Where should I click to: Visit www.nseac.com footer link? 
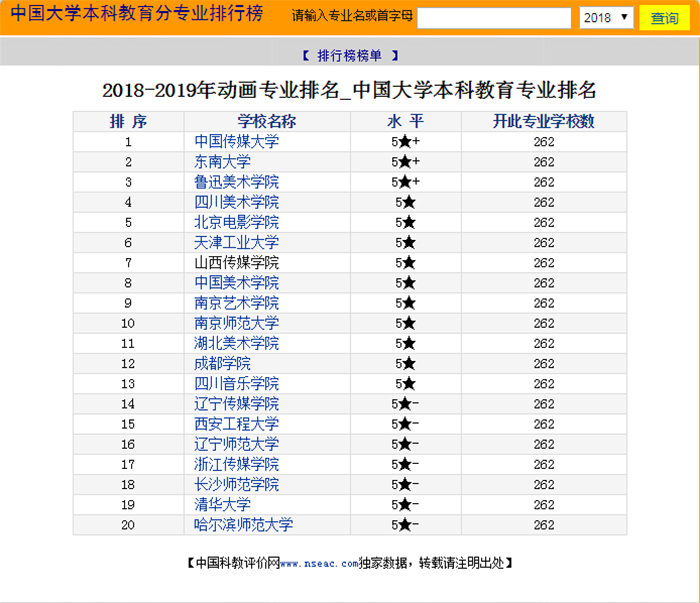(x=318, y=564)
